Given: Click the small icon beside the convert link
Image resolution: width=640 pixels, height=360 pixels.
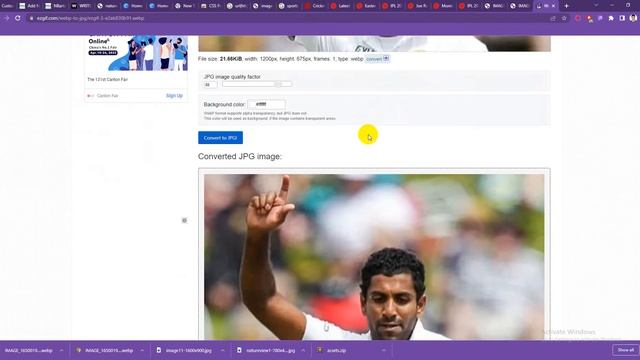Looking at the screenshot, I should 386,58.
